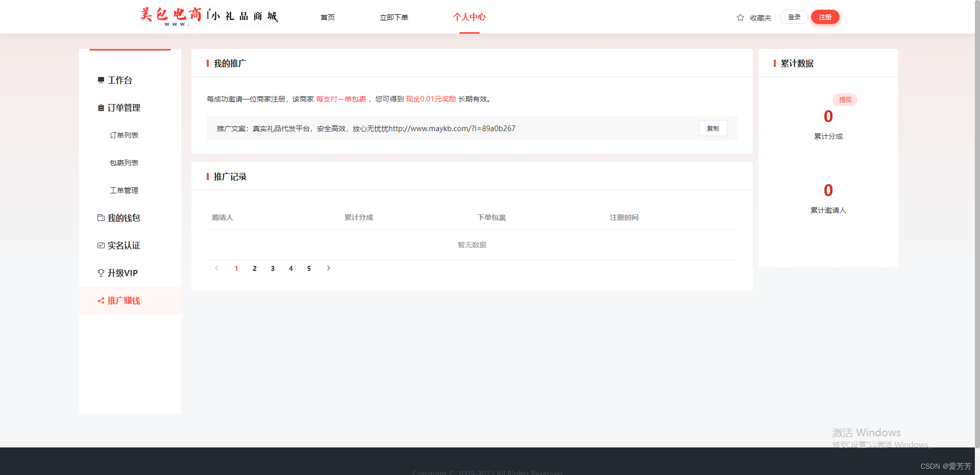
Task: Open 包裹列表 submenu item
Action: tap(124, 163)
